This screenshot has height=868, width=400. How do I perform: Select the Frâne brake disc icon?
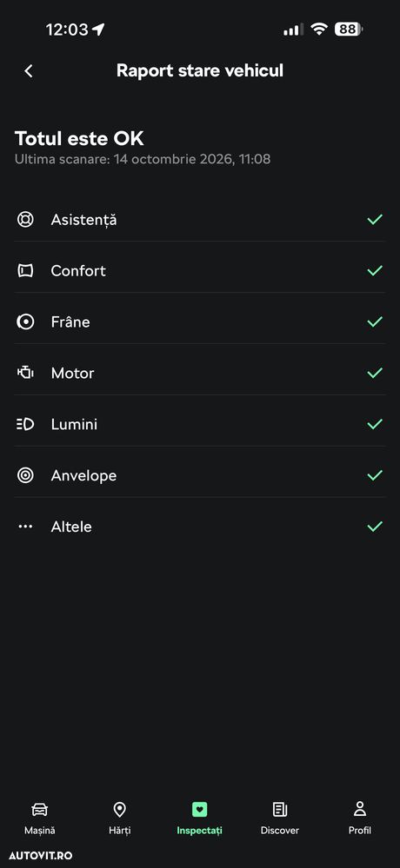[25, 321]
